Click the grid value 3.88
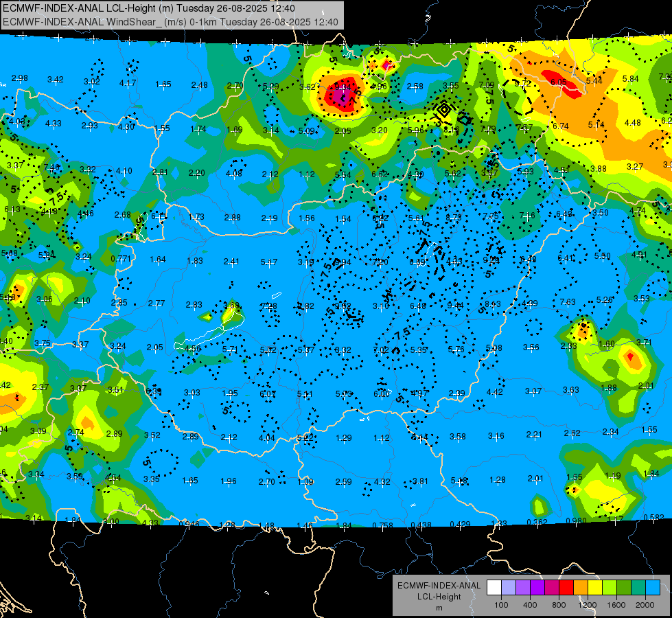Screen dimensions: 672x618 pos(599,168)
